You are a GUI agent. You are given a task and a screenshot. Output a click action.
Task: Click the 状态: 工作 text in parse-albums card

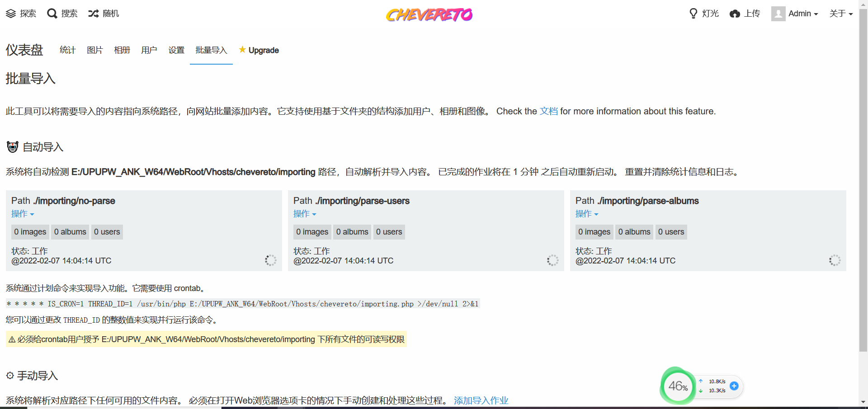click(594, 251)
